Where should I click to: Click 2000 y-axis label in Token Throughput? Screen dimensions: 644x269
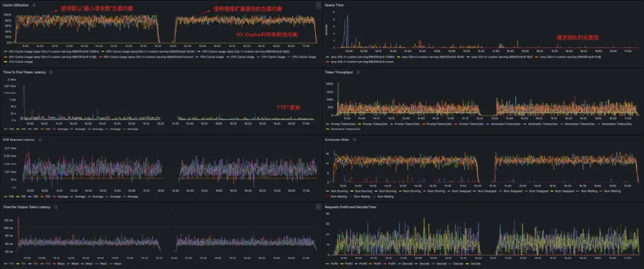pos(330,83)
